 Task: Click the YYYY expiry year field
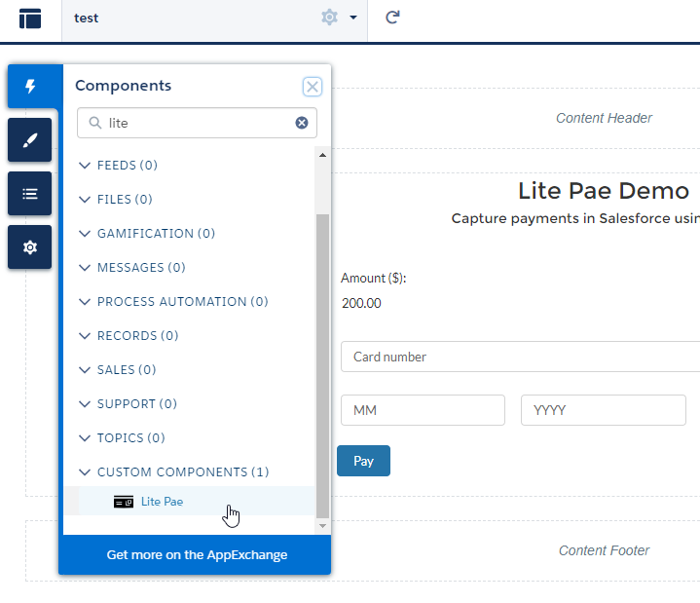(603, 410)
